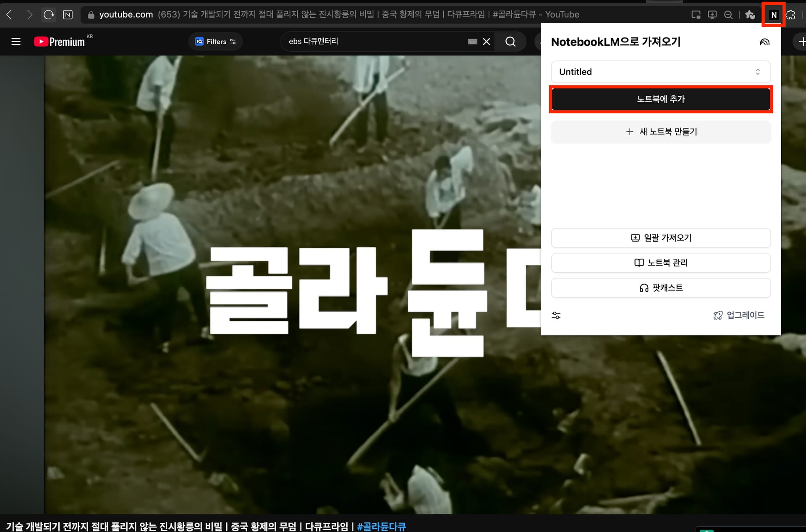Click the zoom out magnifier in address bar
The image size is (806, 532).
tap(728, 15)
